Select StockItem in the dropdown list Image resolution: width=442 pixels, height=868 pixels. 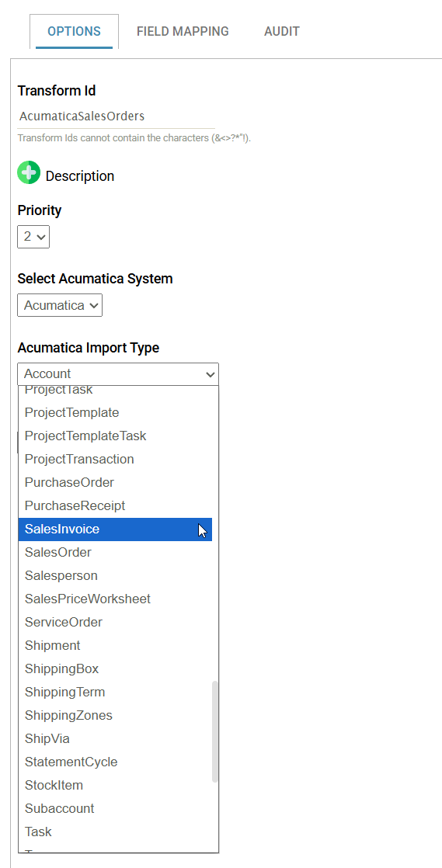click(x=115, y=785)
